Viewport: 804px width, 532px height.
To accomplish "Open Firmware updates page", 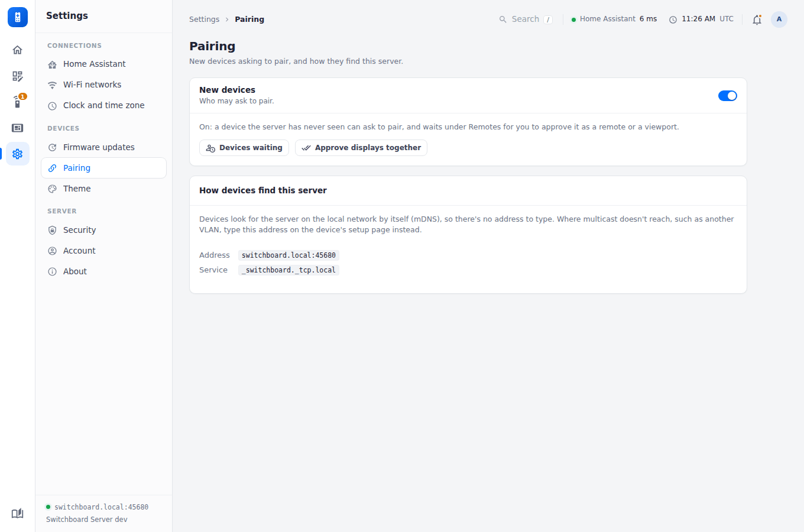I will pos(103,147).
